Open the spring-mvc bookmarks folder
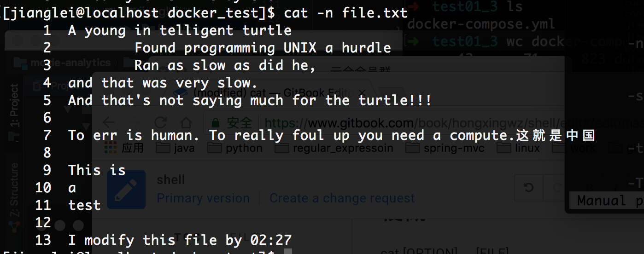 445,148
